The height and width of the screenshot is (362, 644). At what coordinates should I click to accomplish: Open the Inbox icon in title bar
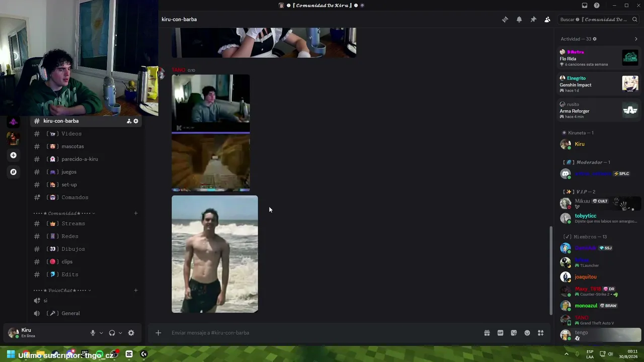(x=585, y=6)
